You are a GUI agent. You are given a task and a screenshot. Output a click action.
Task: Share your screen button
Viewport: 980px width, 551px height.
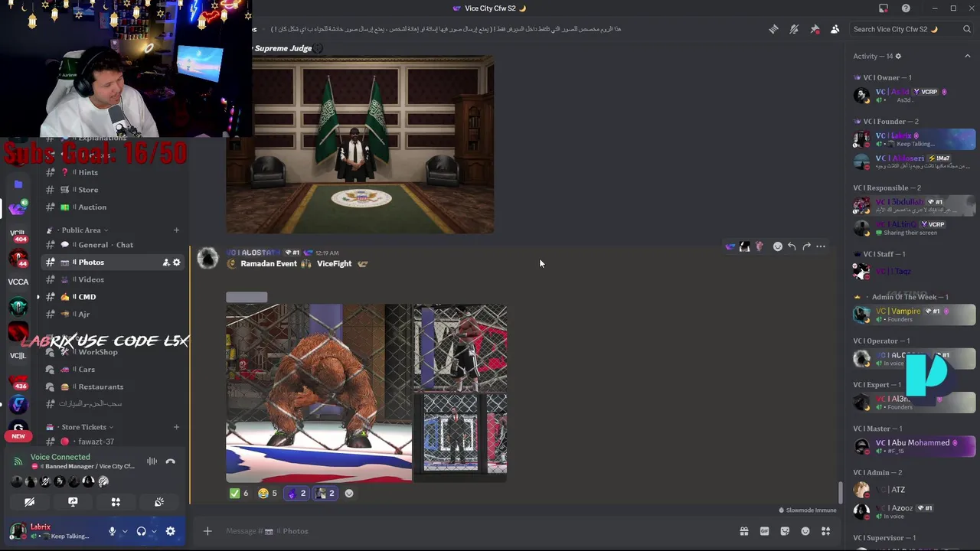[x=73, y=502]
